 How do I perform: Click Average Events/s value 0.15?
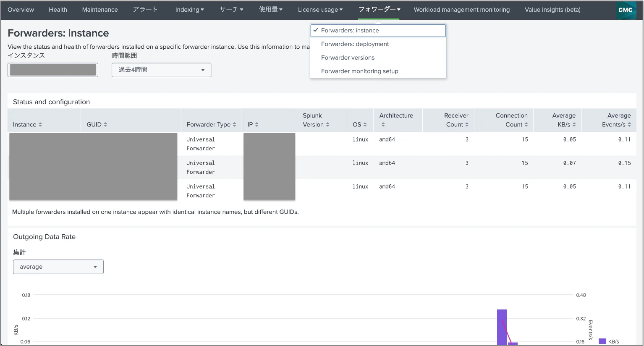tap(624, 163)
